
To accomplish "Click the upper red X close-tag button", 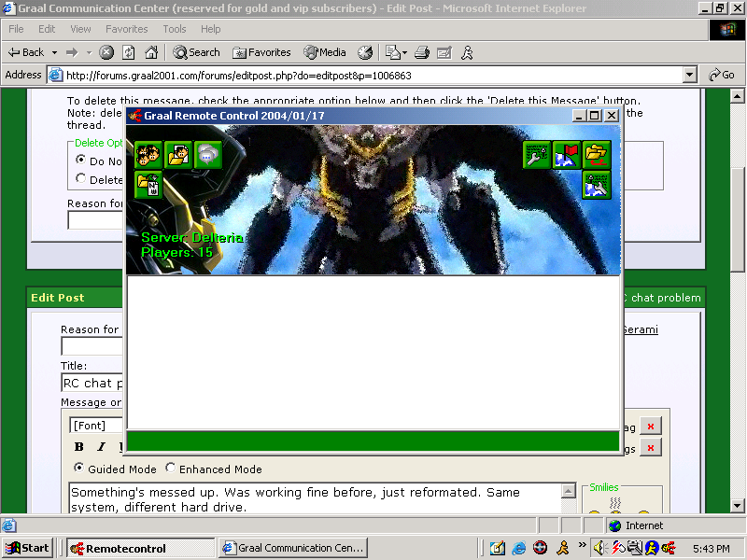I will pyautogui.click(x=651, y=427).
